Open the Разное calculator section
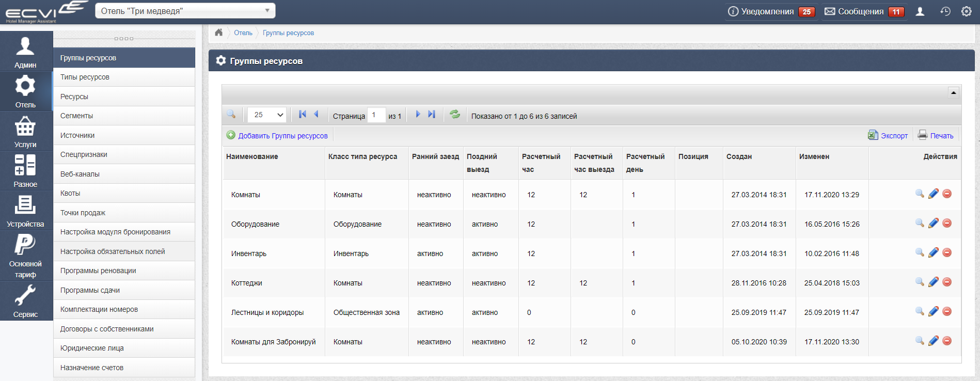980x381 pixels. 26,171
